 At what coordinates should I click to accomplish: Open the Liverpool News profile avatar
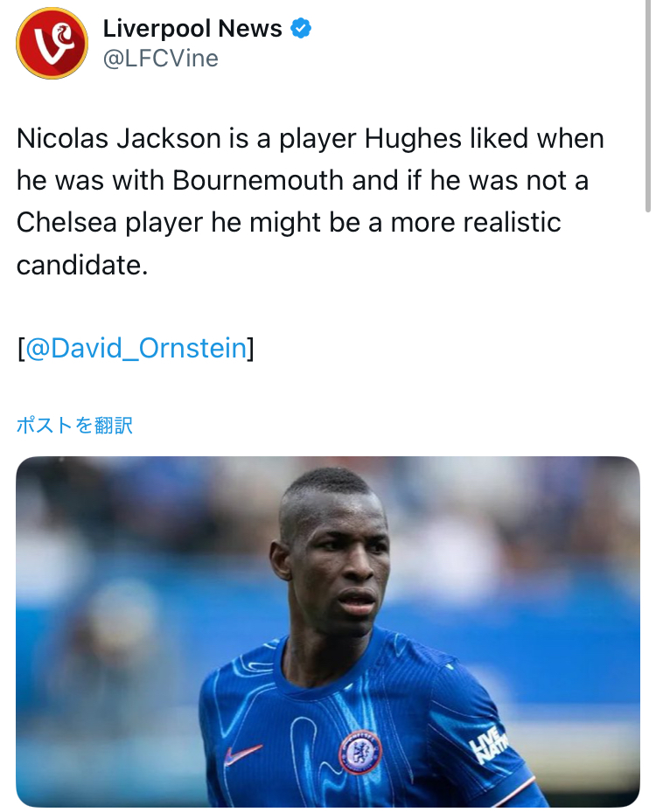(x=52, y=44)
